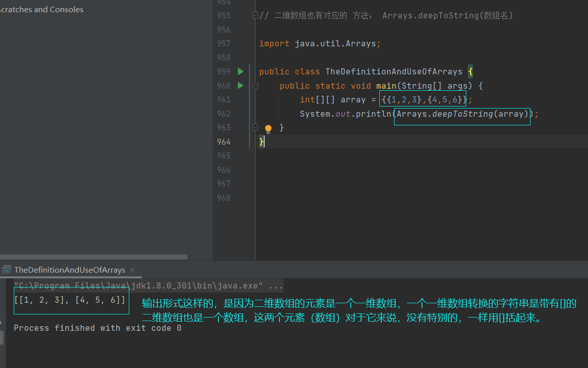Close the TheDefinitionAndUseOfArrays run tab
588x368 pixels.
click(x=132, y=270)
